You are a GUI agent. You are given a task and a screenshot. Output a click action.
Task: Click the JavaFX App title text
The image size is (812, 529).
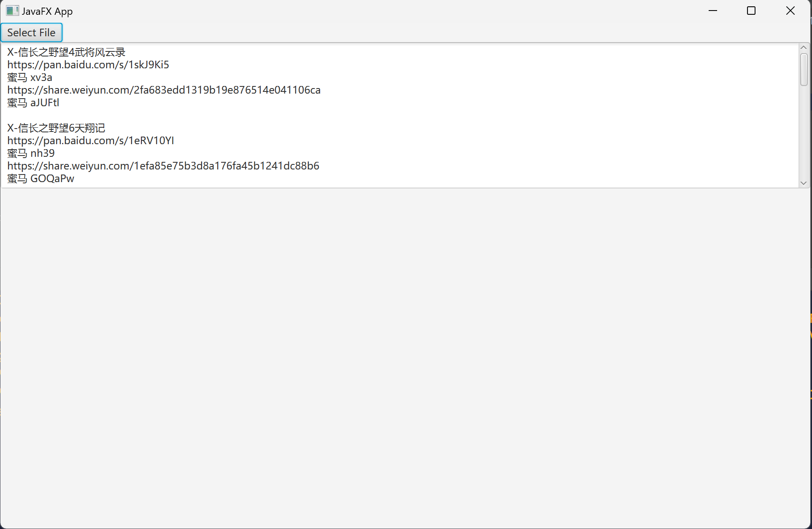pyautogui.click(x=47, y=11)
